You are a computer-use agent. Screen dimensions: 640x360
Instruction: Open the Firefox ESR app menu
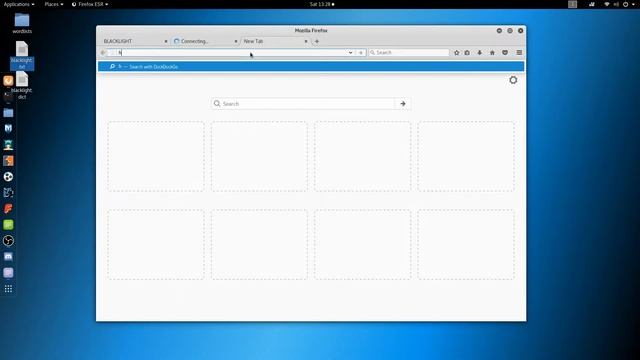click(x=90, y=4)
